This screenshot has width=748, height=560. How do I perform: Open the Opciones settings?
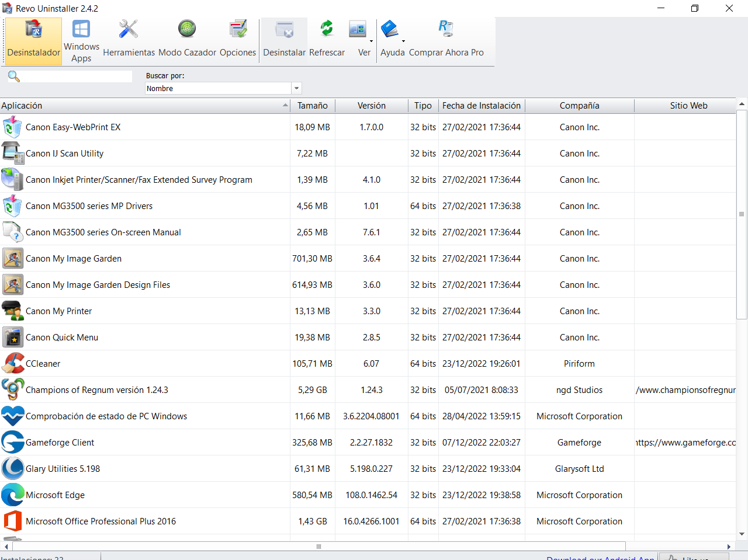[238, 40]
